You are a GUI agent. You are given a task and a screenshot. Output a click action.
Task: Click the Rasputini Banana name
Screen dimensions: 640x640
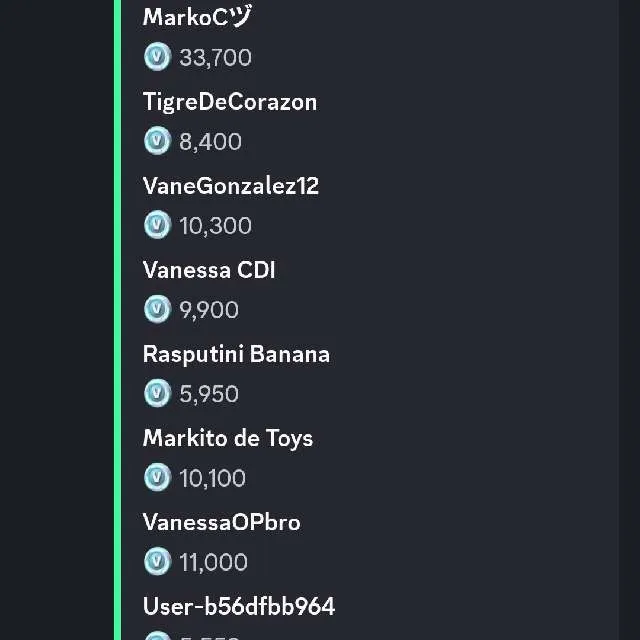(x=236, y=354)
